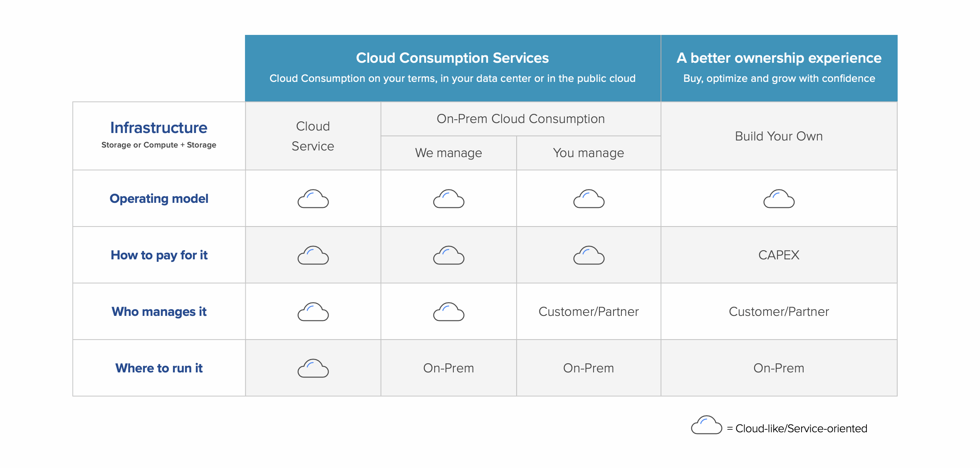Click the How to pay for it label
Viewport: 980px width, 468px height.
158,255
